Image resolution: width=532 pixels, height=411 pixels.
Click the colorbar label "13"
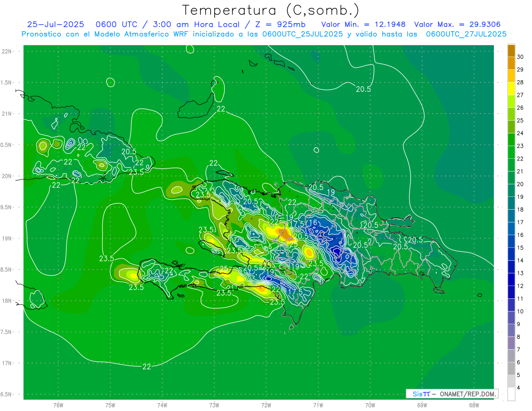click(x=521, y=274)
